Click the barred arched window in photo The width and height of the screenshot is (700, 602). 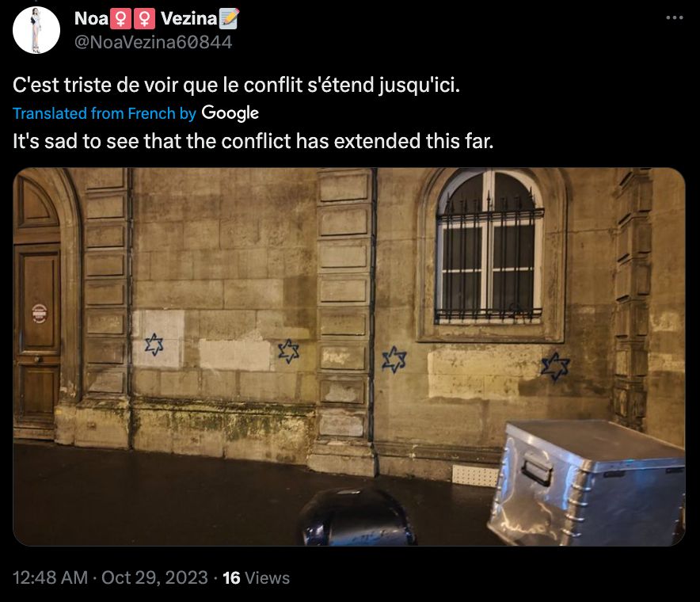pos(489,249)
